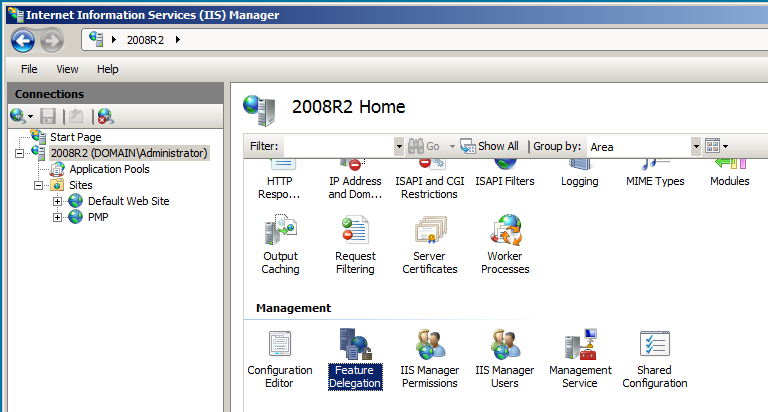
Task: Click the Save connections disk icon
Action: coord(48,116)
